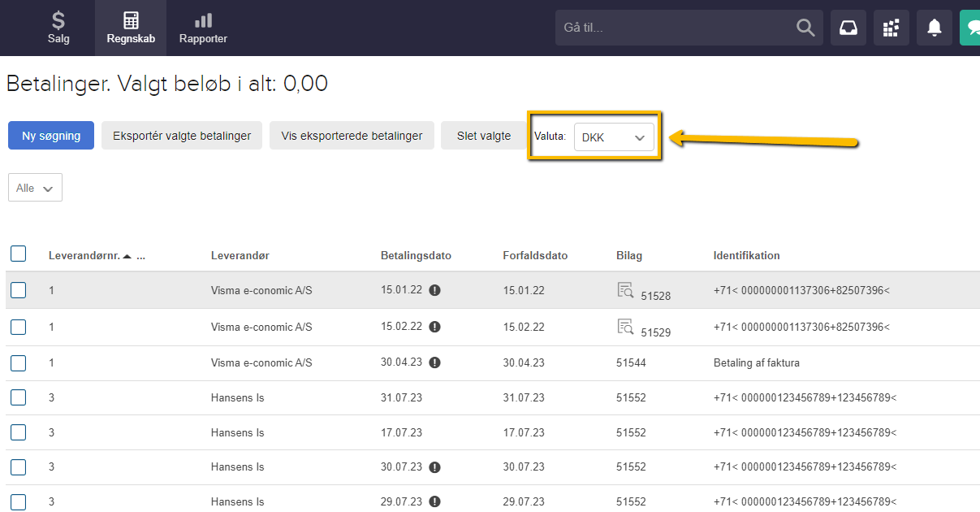This screenshot has height=512, width=980.
Task: Open the green chat bubble icon
Action: [x=970, y=28]
